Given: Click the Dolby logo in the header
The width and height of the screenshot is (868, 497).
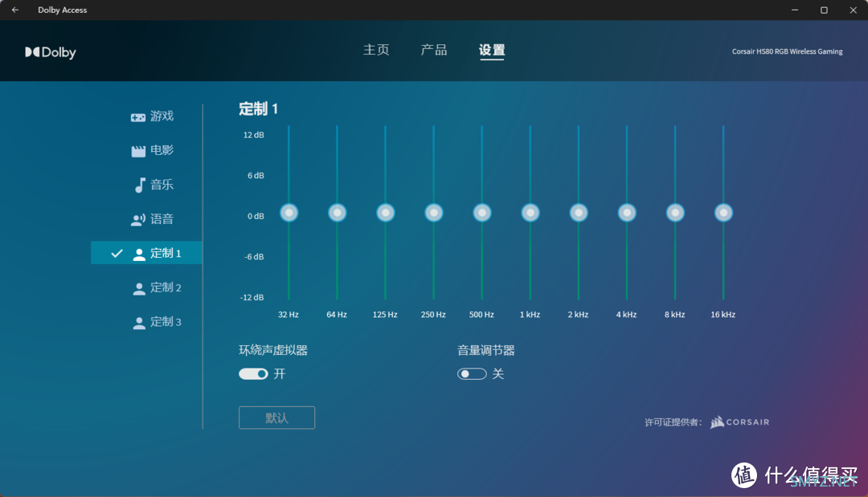Looking at the screenshot, I should pos(51,52).
